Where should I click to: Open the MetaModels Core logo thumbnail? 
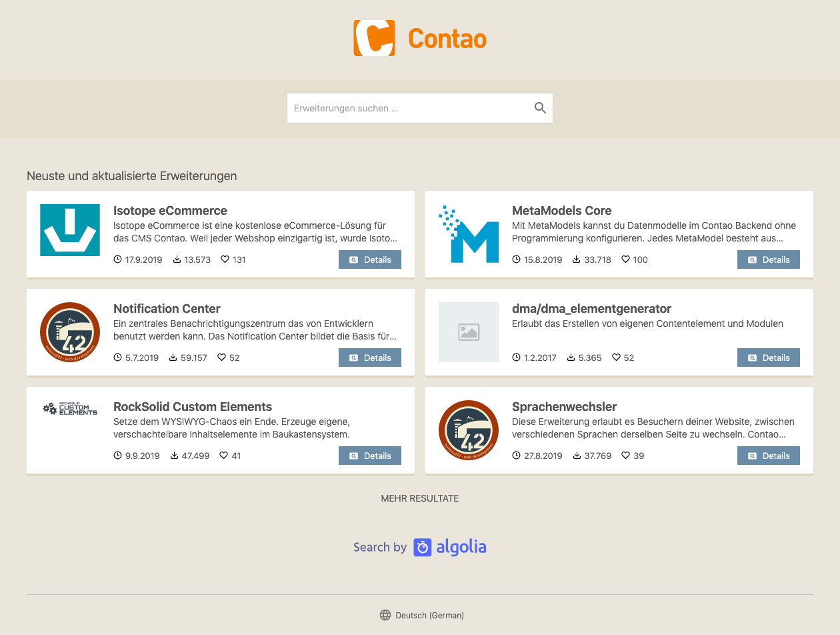coord(469,233)
